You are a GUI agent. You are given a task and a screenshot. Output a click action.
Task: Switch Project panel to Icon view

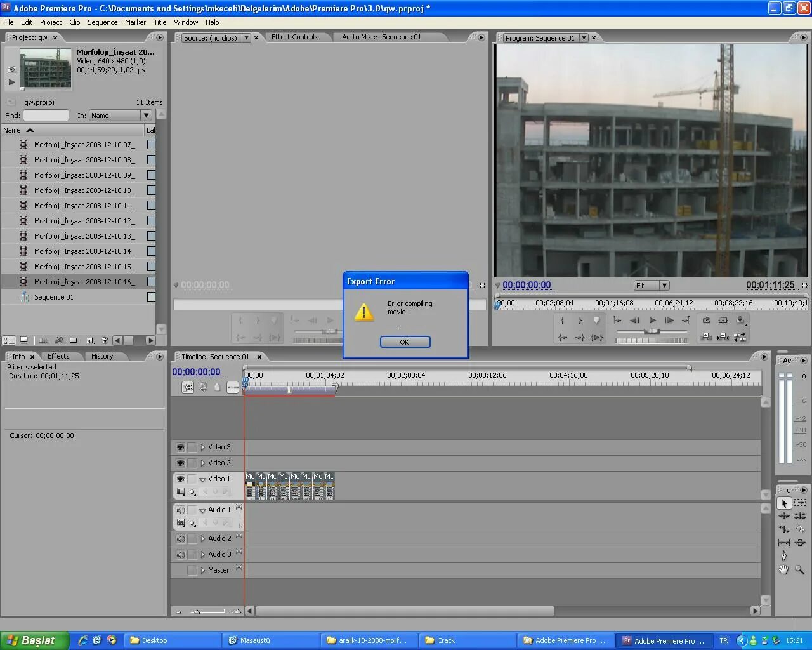tap(23, 340)
